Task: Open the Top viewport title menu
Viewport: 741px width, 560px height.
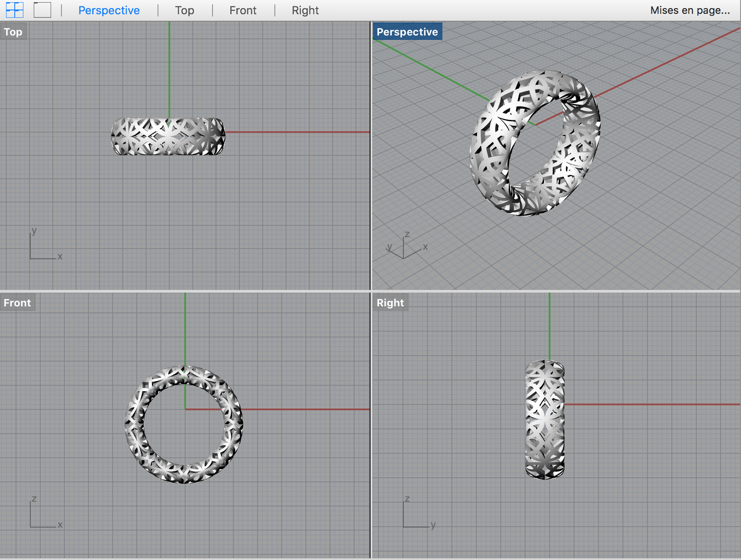Action: pyautogui.click(x=13, y=32)
